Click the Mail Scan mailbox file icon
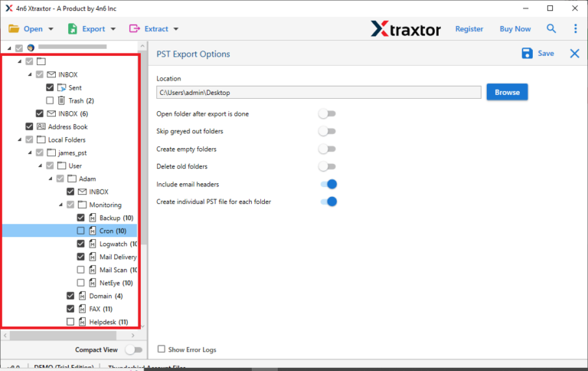 [x=92, y=270]
